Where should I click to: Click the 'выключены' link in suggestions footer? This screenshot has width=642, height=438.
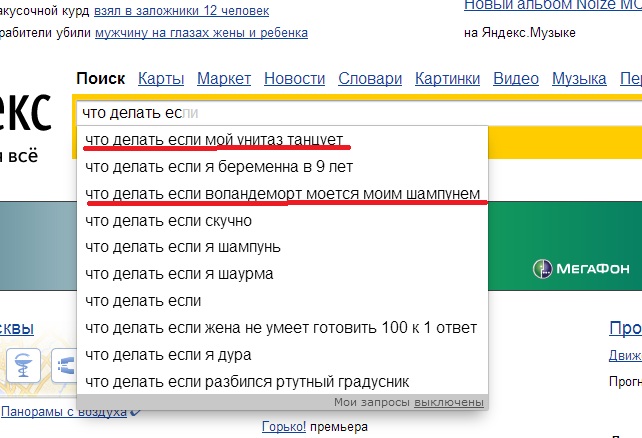[x=449, y=402]
